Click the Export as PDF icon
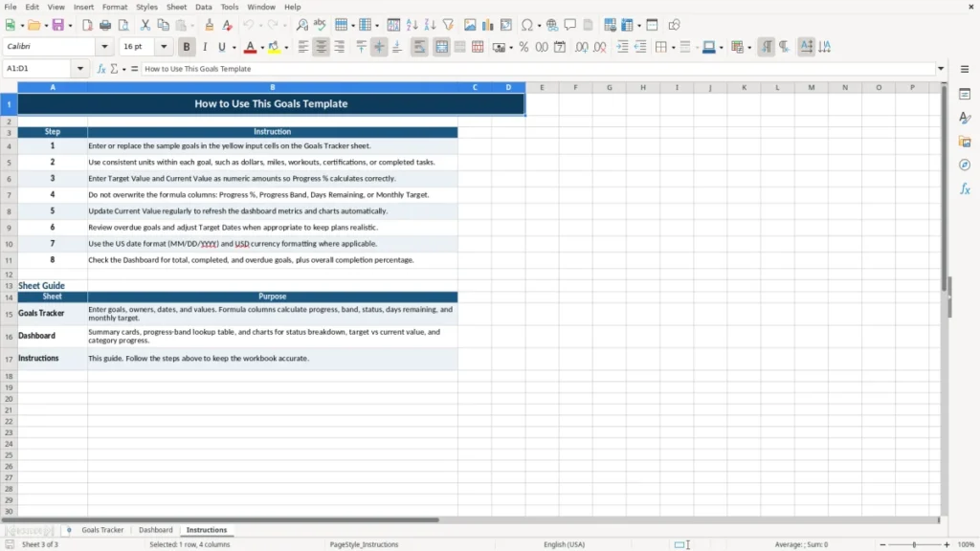 (x=87, y=25)
